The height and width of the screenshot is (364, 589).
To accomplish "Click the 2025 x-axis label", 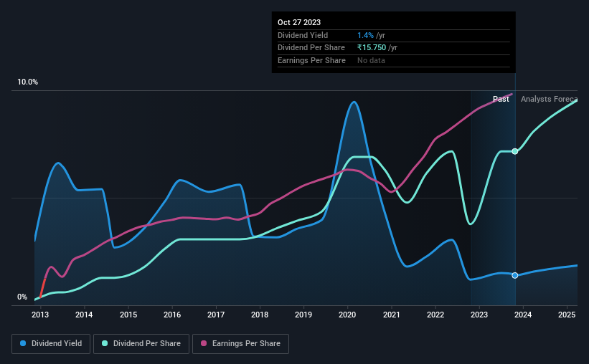I will (567, 315).
